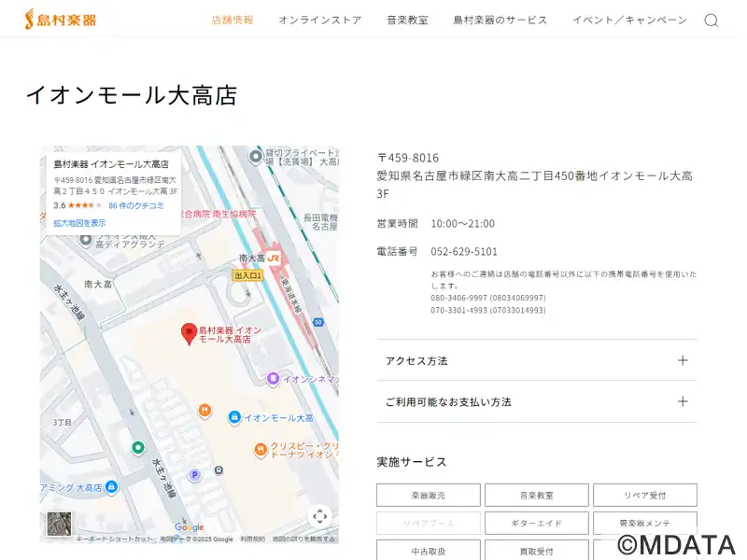Open the 86 件のクチコミ reviews link
The height and width of the screenshot is (560, 747).
click(x=136, y=205)
